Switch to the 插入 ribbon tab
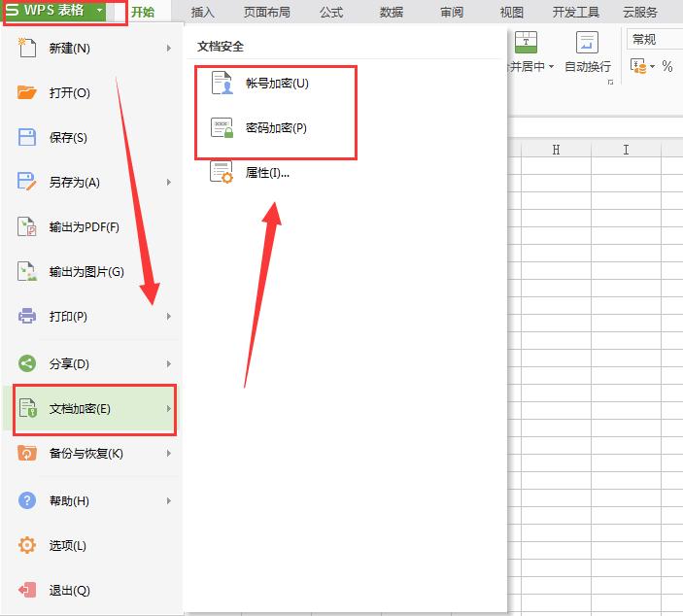Screen dimensions: 683x616 point(203,12)
